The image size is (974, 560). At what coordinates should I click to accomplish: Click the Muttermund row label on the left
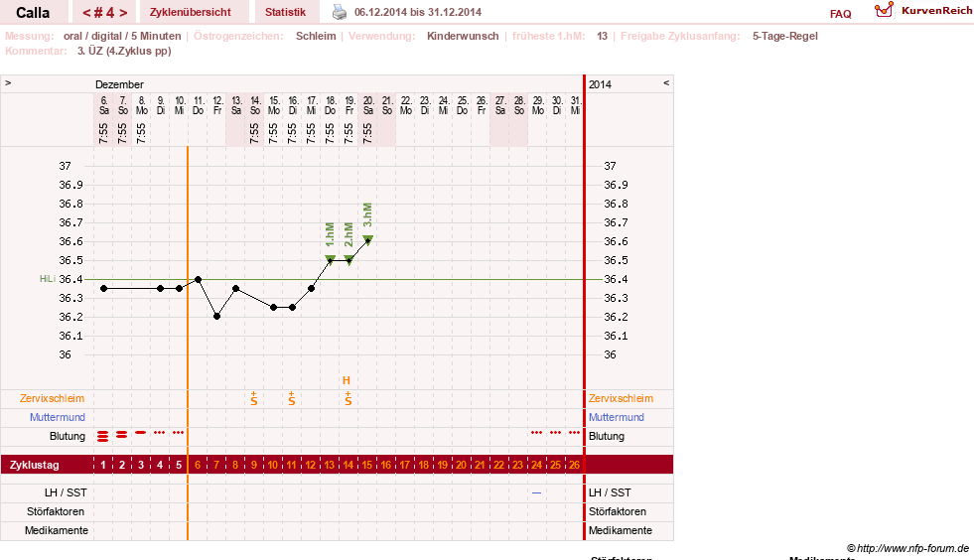[58, 417]
